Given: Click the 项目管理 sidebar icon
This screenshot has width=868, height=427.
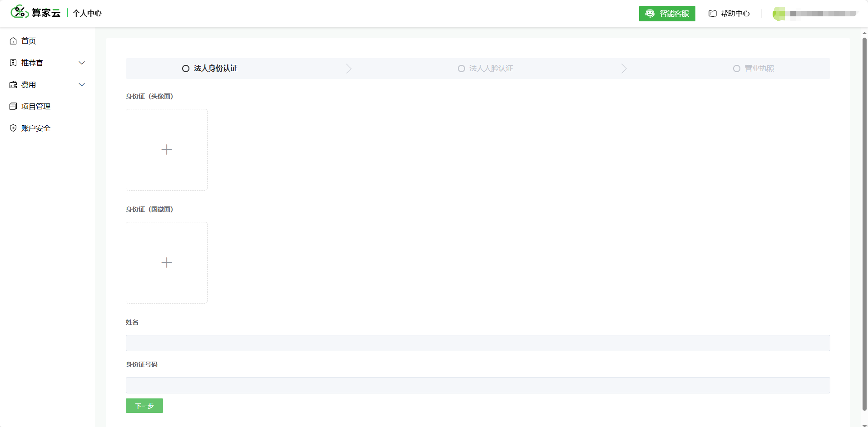Looking at the screenshot, I should (x=13, y=106).
